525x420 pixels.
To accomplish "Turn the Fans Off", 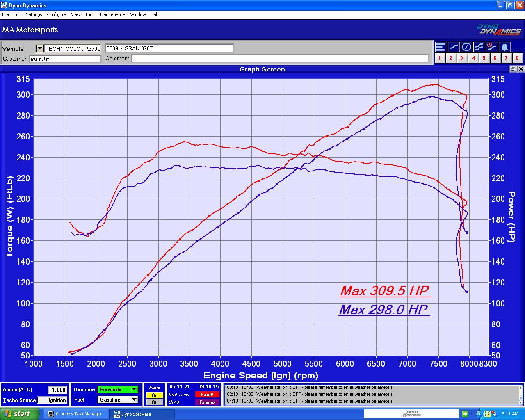I will tap(155, 402).
